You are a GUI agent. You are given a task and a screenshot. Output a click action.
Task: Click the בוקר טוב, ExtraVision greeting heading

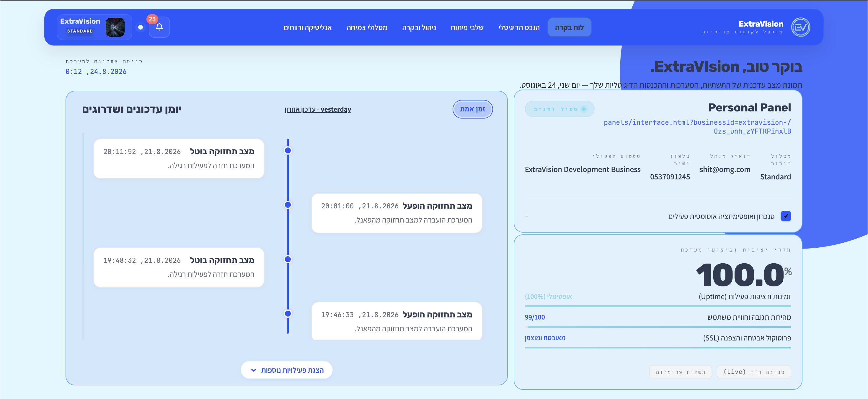pos(726,67)
